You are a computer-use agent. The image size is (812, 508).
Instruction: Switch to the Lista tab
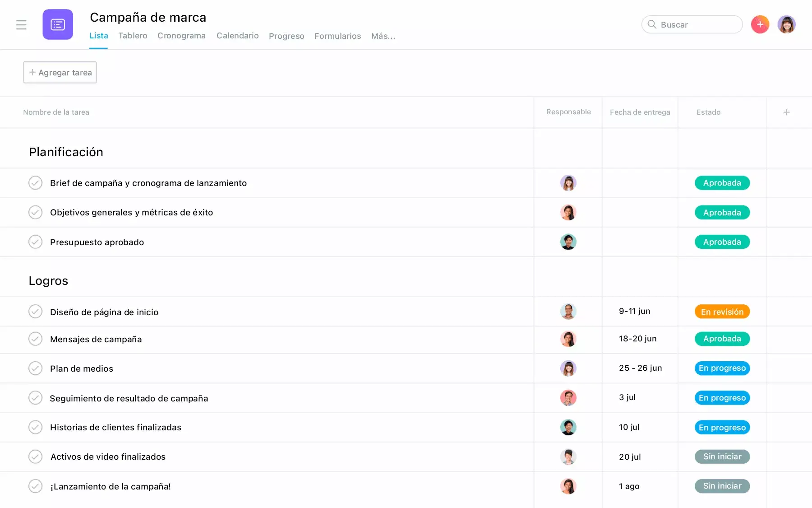click(99, 36)
